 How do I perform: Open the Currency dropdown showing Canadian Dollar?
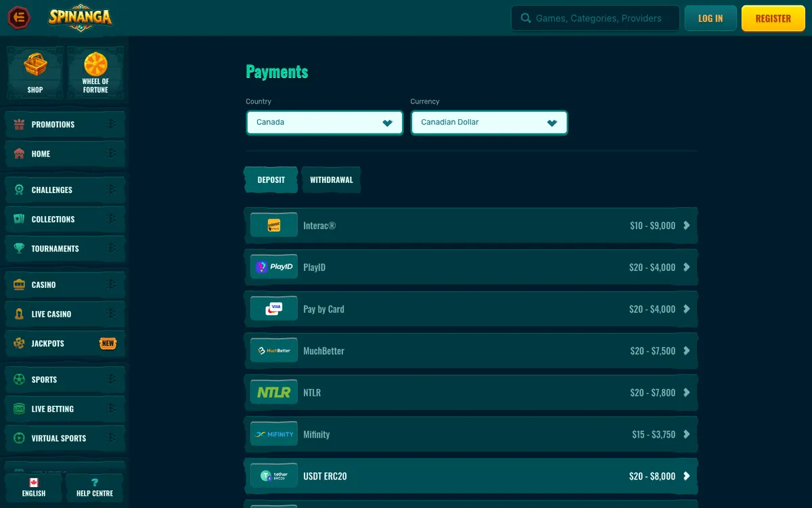tap(489, 123)
